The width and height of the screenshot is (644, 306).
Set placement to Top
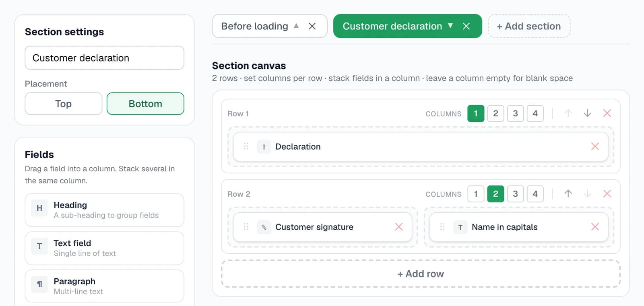click(64, 104)
